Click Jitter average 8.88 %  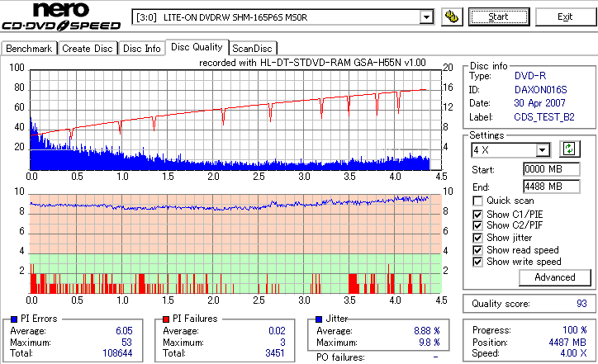427,331
